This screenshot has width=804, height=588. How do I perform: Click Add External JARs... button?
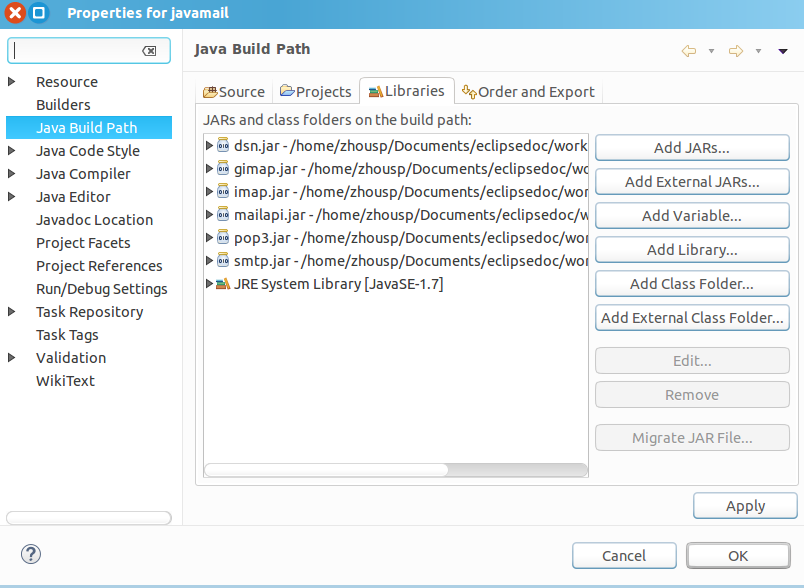pyautogui.click(x=692, y=181)
